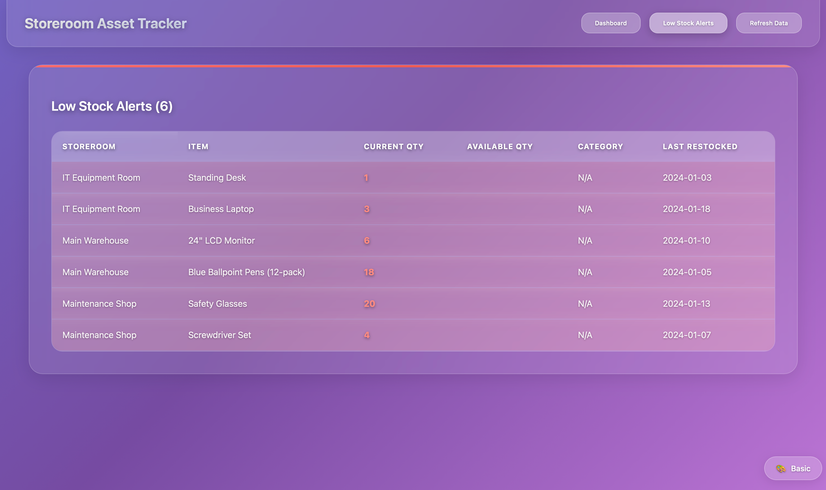Select the Standing Desk item cell
The image size is (826, 490).
[x=217, y=178]
